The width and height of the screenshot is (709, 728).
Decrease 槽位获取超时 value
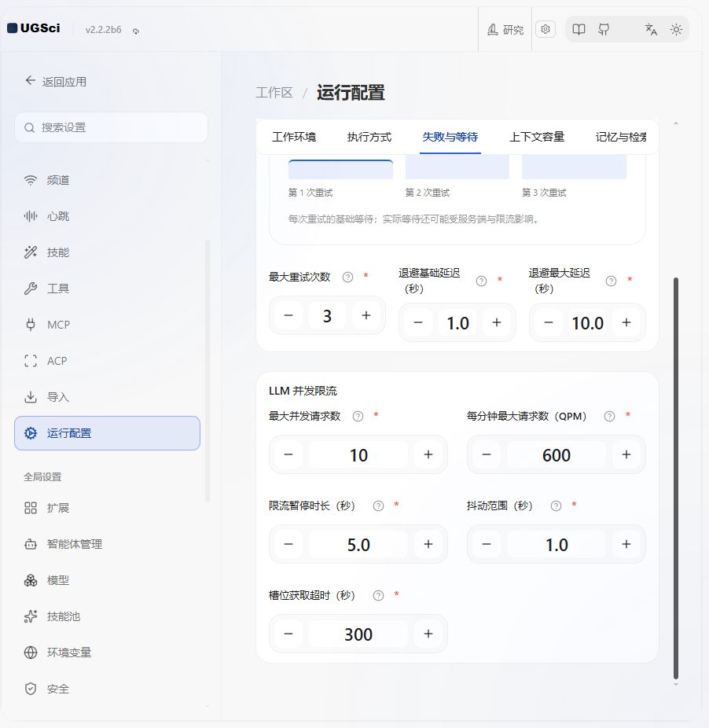pyautogui.click(x=288, y=634)
